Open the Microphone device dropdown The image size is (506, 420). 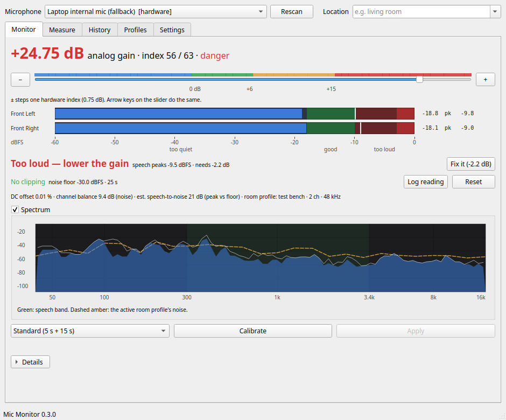click(x=156, y=12)
